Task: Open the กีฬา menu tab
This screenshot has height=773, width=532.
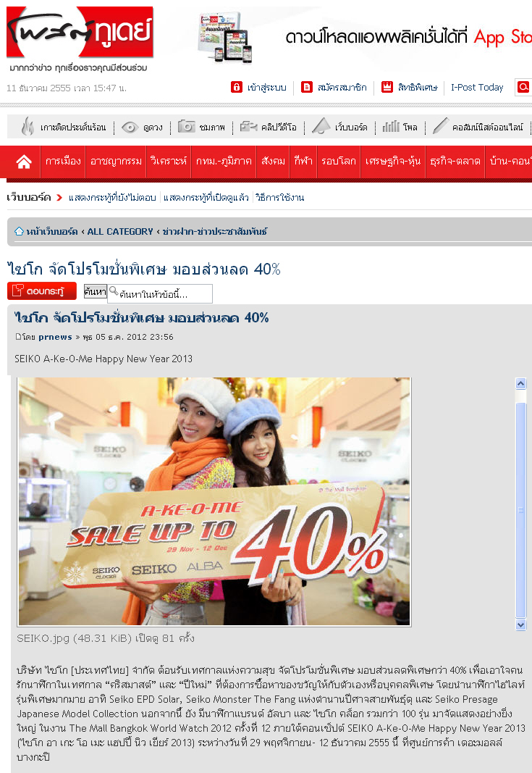Action: click(x=303, y=162)
